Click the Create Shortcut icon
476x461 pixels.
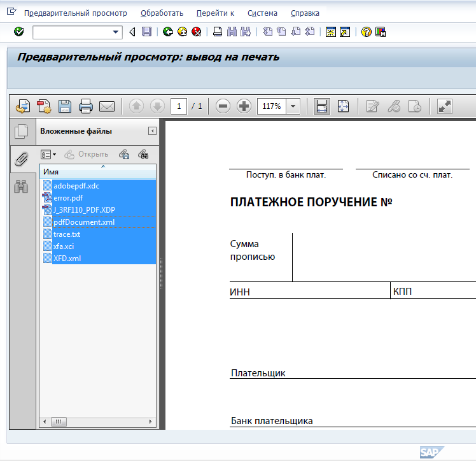click(x=345, y=32)
